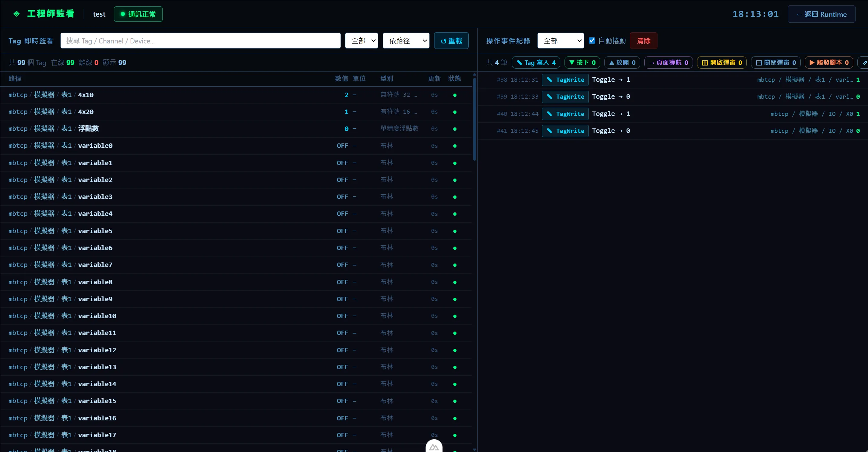Click value 2 of tag 4x10
Image resolution: width=868 pixels, height=452 pixels.
point(346,95)
